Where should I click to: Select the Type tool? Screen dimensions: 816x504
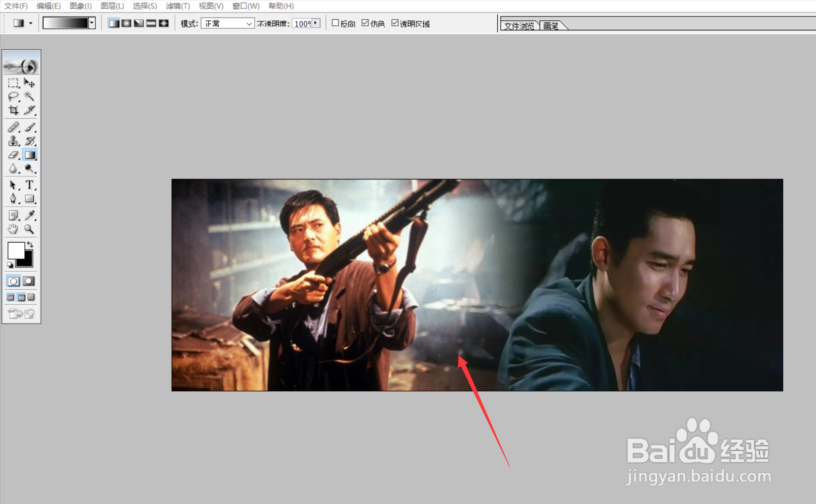29,185
